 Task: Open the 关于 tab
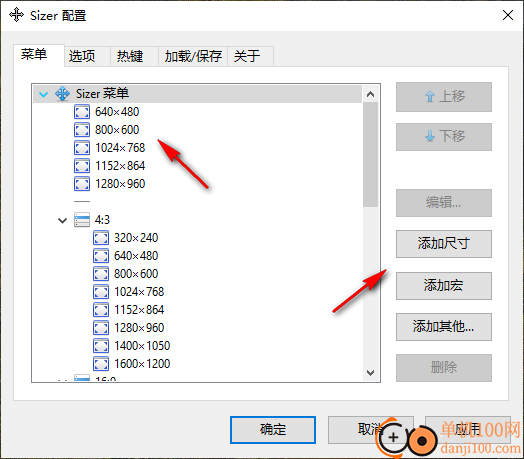point(251,56)
